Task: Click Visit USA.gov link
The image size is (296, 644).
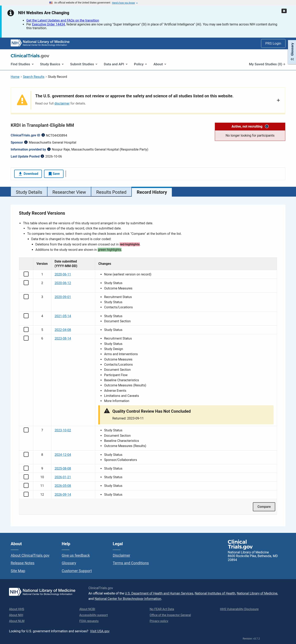Action: [99, 631]
